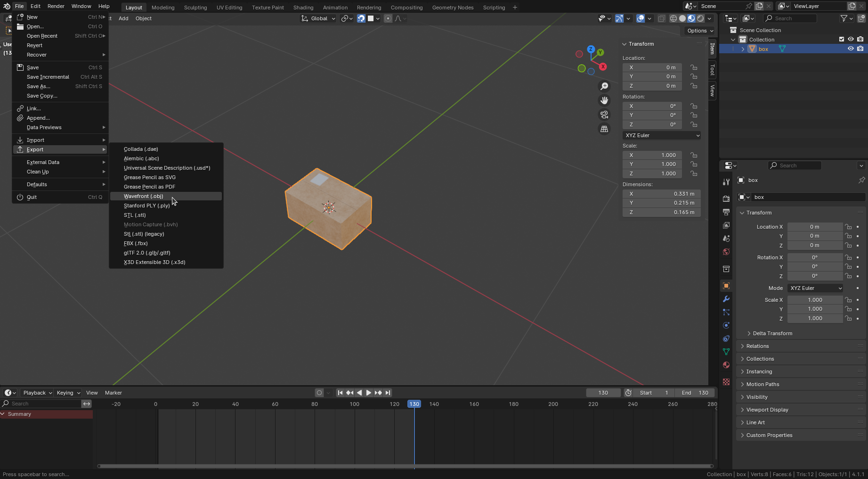Switch perspective/orthographic with the grid icon
Viewport: 868px width, 479px height.
(x=604, y=129)
